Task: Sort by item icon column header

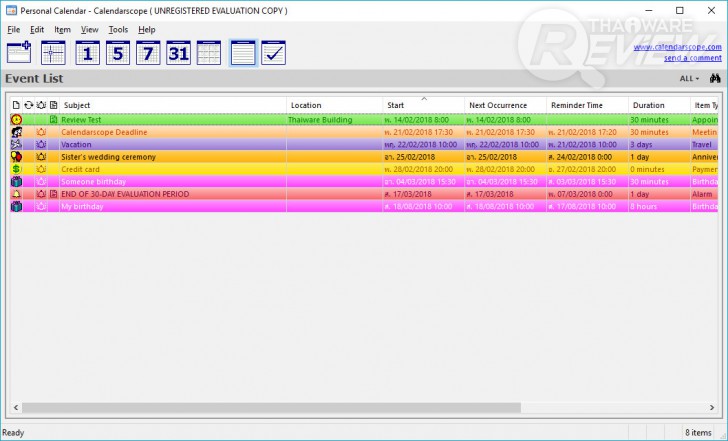Action: click(x=16, y=105)
